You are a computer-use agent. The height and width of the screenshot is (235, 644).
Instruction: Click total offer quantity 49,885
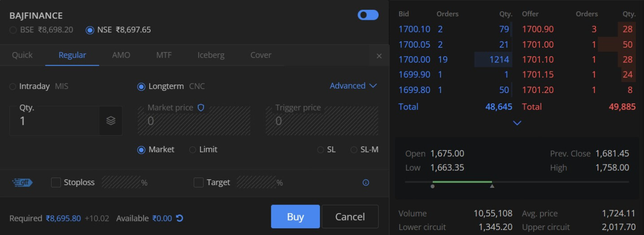(622, 107)
